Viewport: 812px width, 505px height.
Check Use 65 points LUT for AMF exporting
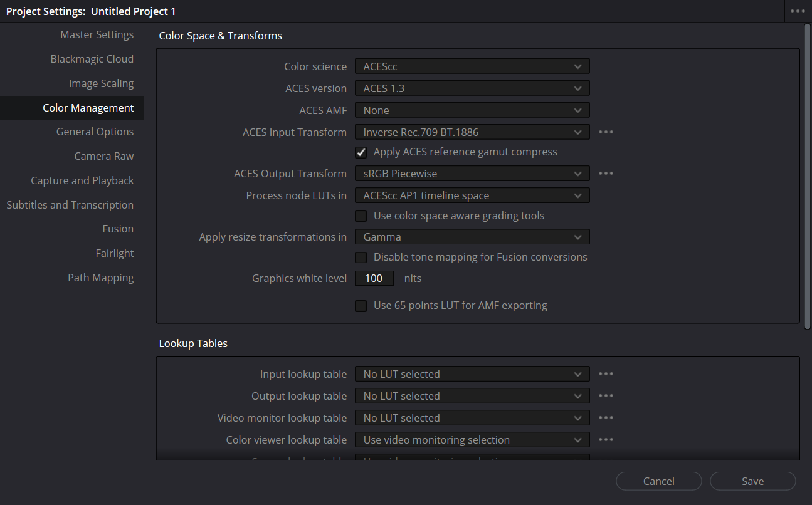[x=361, y=306]
